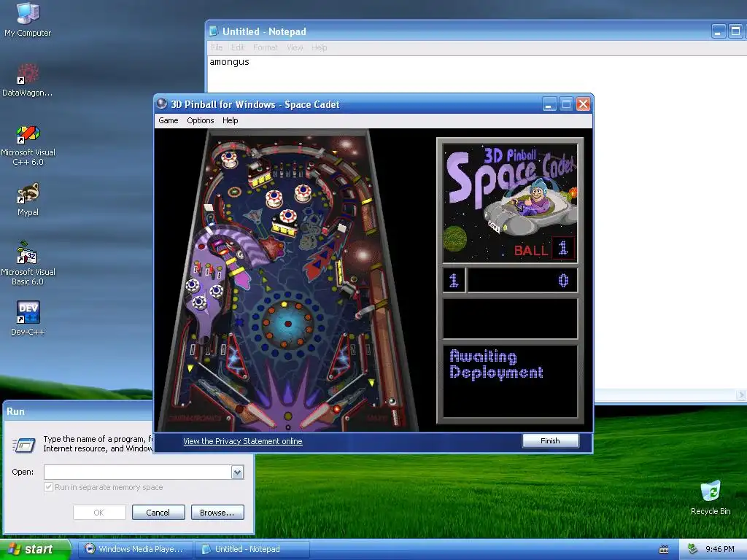The width and height of the screenshot is (747, 560).
Task: Switch to Untitled - Notepad taskbar button
Action: pyautogui.click(x=252, y=549)
